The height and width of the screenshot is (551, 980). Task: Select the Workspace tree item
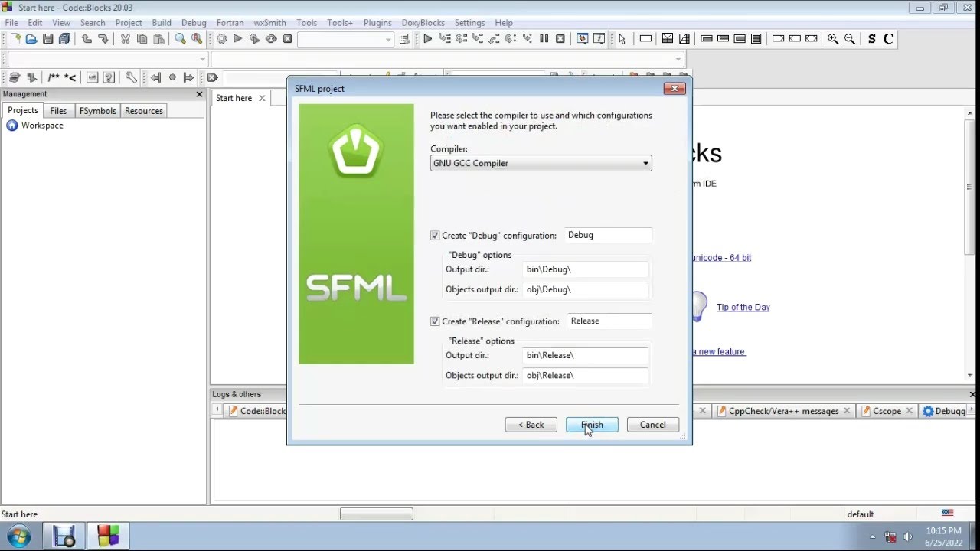coord(42,126)
